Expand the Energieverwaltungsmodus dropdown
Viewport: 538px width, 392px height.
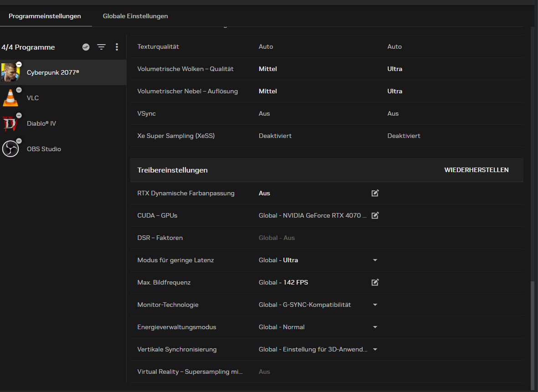(x=375, y=327)
